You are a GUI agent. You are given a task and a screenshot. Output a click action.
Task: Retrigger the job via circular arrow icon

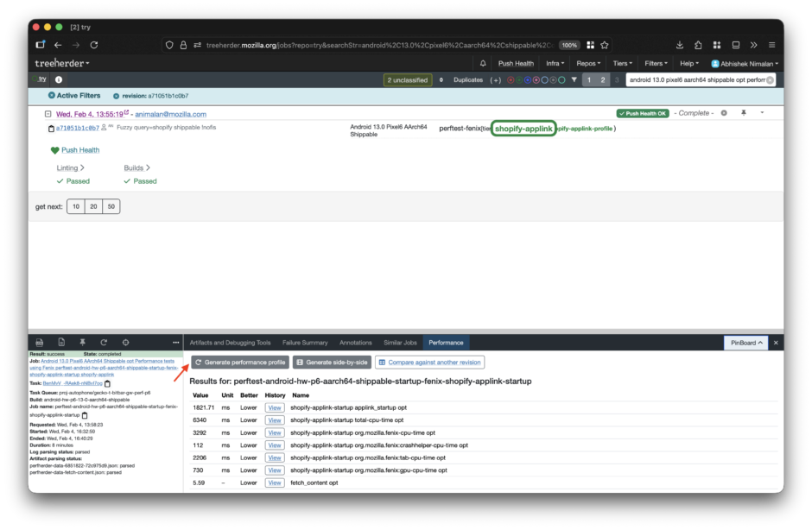[x=104, y=342]
